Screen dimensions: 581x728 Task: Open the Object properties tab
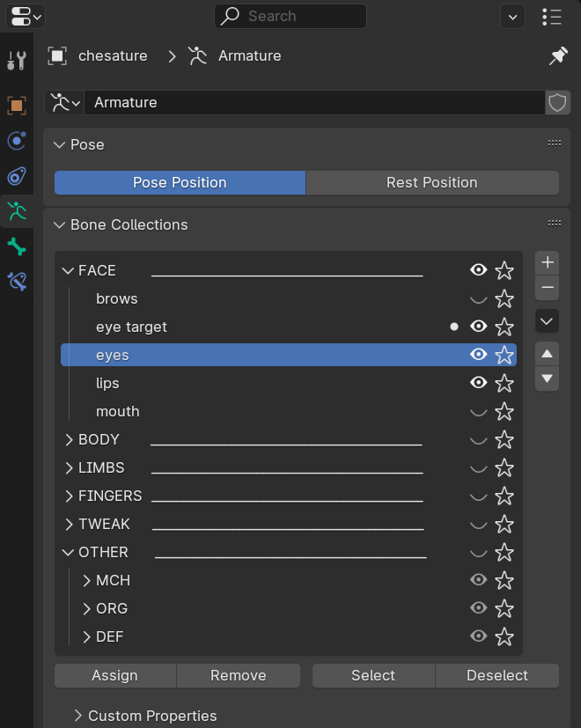click(x=17, y=106)
